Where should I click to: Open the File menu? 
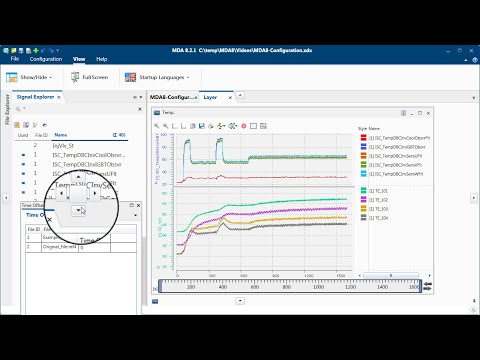(15, 59)
